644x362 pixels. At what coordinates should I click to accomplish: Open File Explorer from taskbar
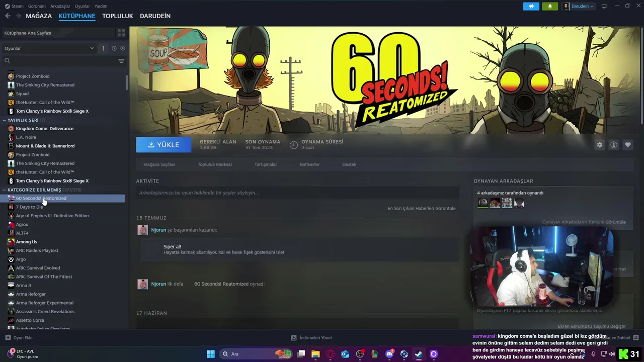coord(315,354)
